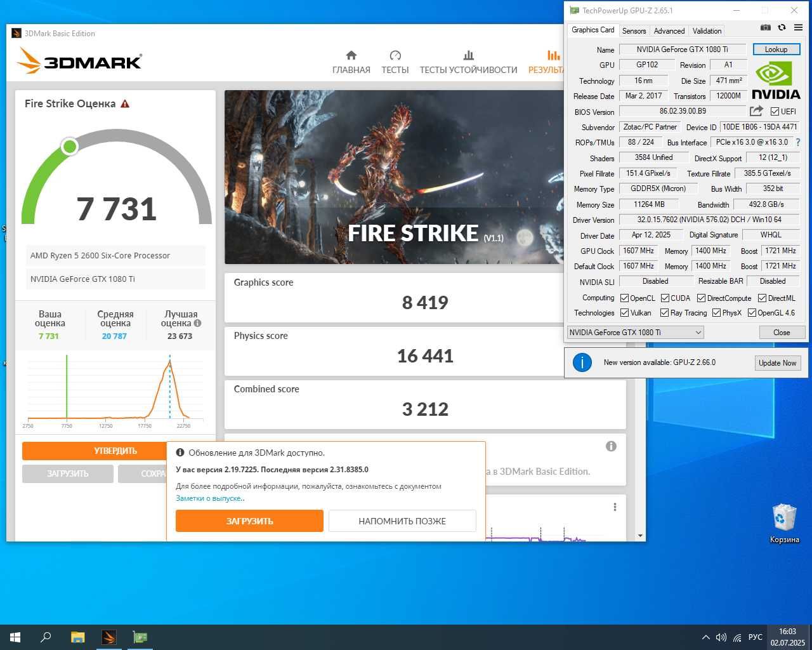812x650 pixels.
Task: Click GPU-Z taskbar icon
Action: pos(140,637)
